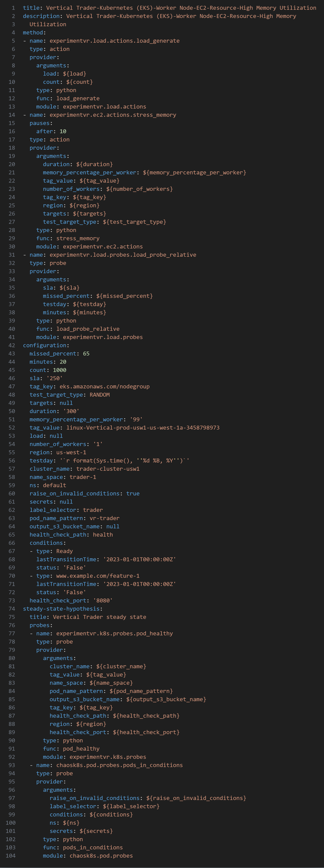Click line number 1 in the gutter
This screenshot has width=324, height=868.
(13, 8)
